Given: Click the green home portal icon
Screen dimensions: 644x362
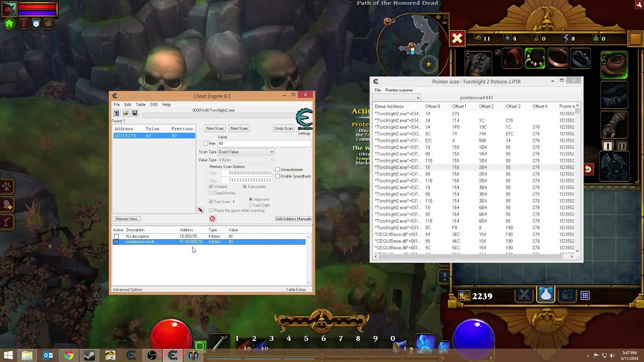Looking at the screenshot, I should coord(9,24).
